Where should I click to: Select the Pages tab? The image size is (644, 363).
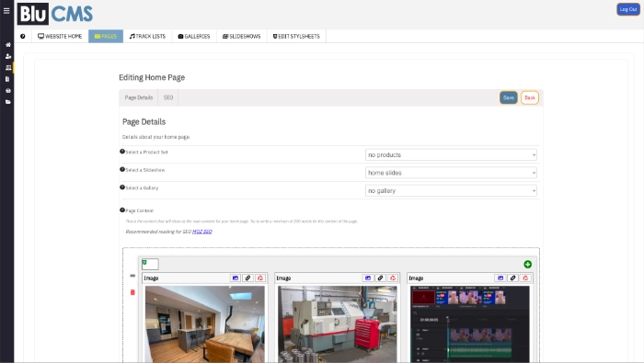point(106,36)
